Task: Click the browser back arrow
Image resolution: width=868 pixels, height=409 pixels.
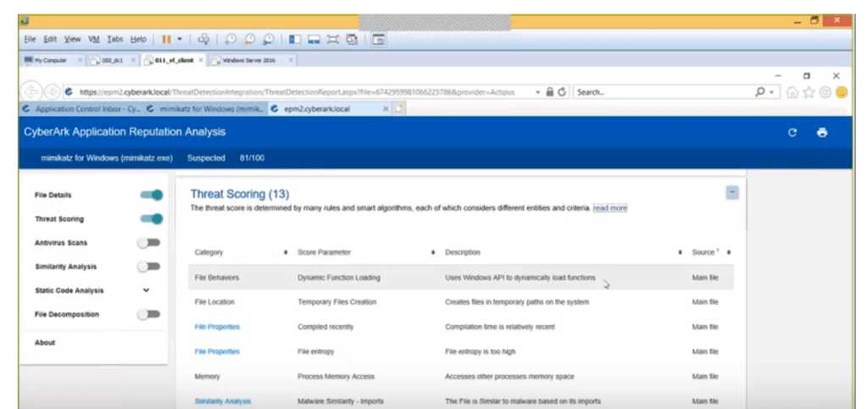Action: (x=31, y=92)
